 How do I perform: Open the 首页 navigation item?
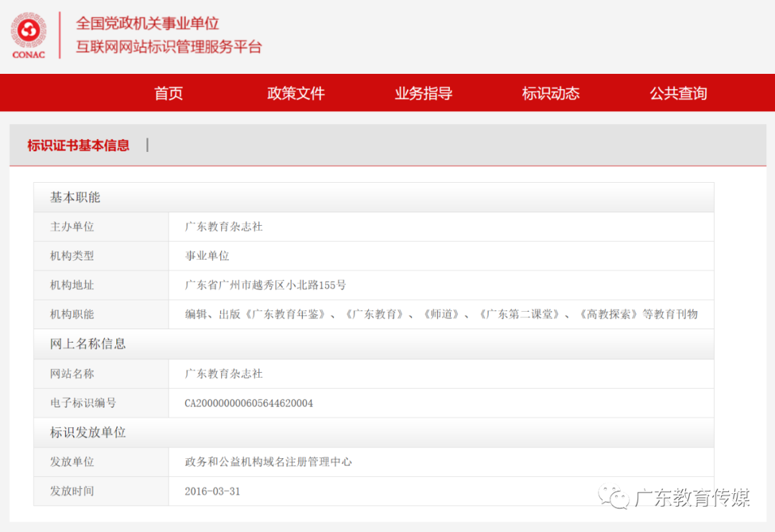point(169,93)
